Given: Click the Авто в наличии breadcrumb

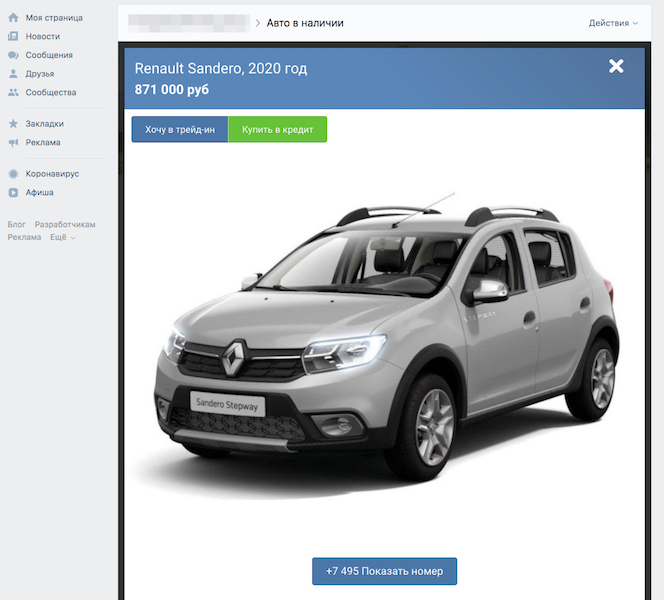Looking at the screenshot, I should [305, 23].
